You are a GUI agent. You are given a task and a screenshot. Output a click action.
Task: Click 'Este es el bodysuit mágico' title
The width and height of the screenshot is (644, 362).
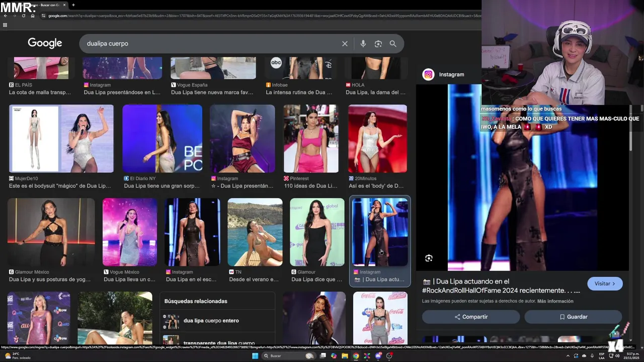click(x=60, y=186)
